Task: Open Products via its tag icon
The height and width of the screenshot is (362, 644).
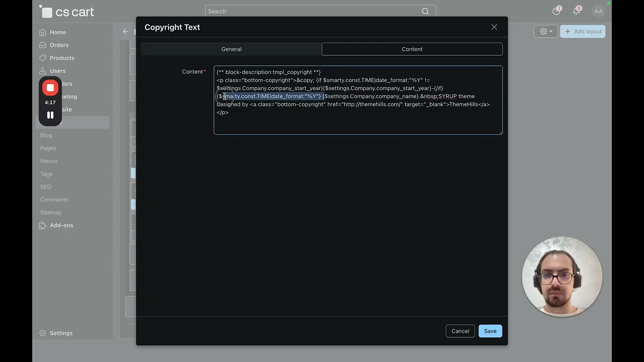Action: tap(43, 58)
